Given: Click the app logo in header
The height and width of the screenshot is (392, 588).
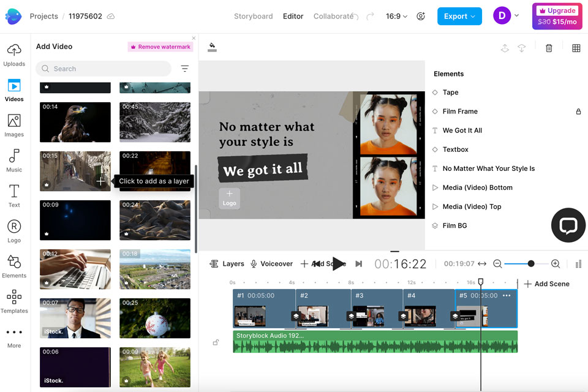Looking at the screenshot, I should coord(13,16).
